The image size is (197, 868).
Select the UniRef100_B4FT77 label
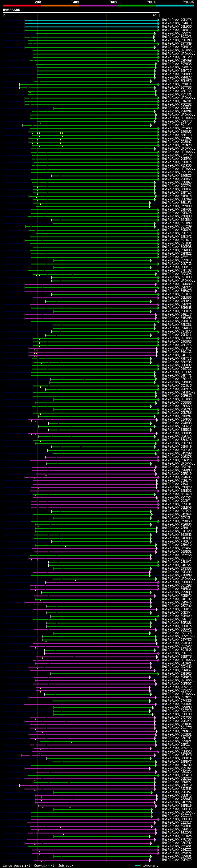click(x=177, y=355)
